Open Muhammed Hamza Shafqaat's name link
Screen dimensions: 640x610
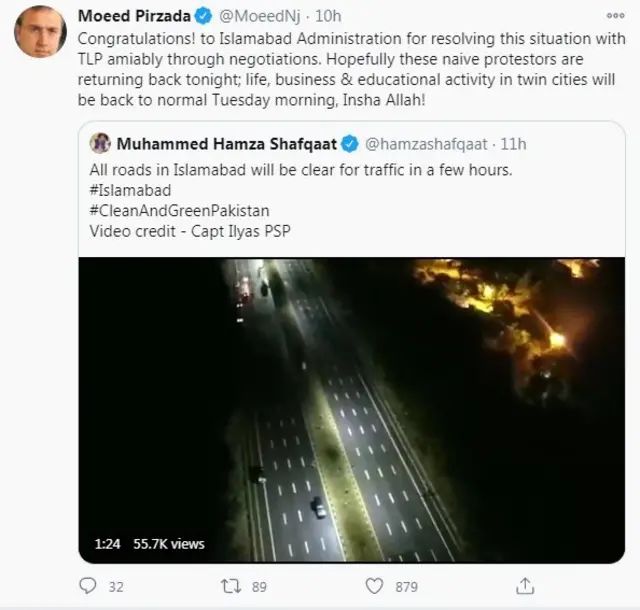pyautogui.click(x=227, y=144)
